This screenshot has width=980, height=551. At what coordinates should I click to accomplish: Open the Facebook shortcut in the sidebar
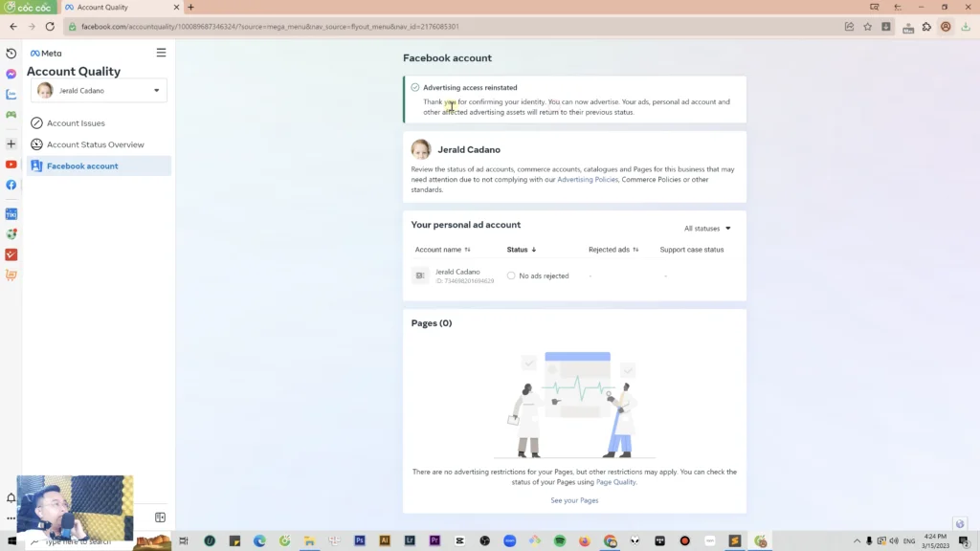pyautogui.click(x=11, y=185)
